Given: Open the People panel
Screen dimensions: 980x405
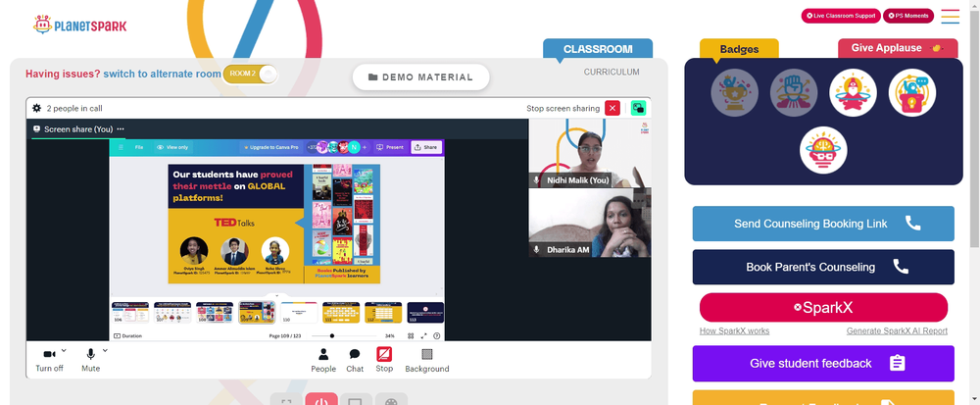Looking at the screenshot, I should pyautogui.click(x=323, y=360).
